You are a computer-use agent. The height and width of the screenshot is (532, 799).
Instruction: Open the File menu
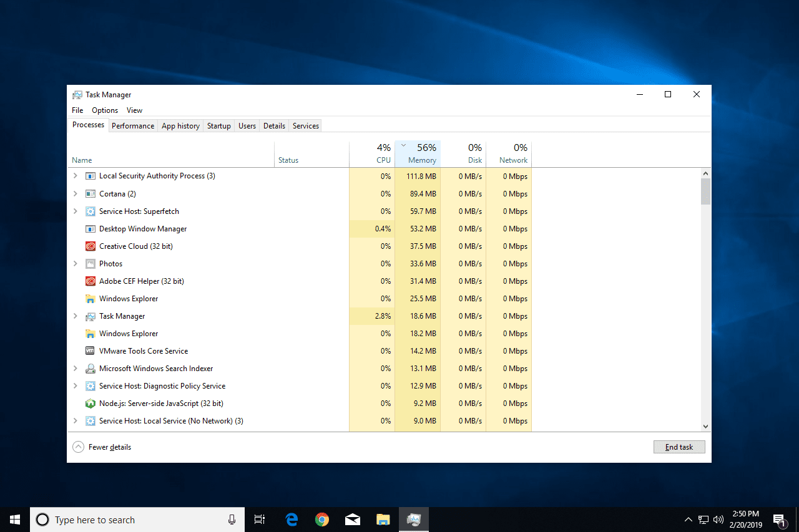pos(77,110)
